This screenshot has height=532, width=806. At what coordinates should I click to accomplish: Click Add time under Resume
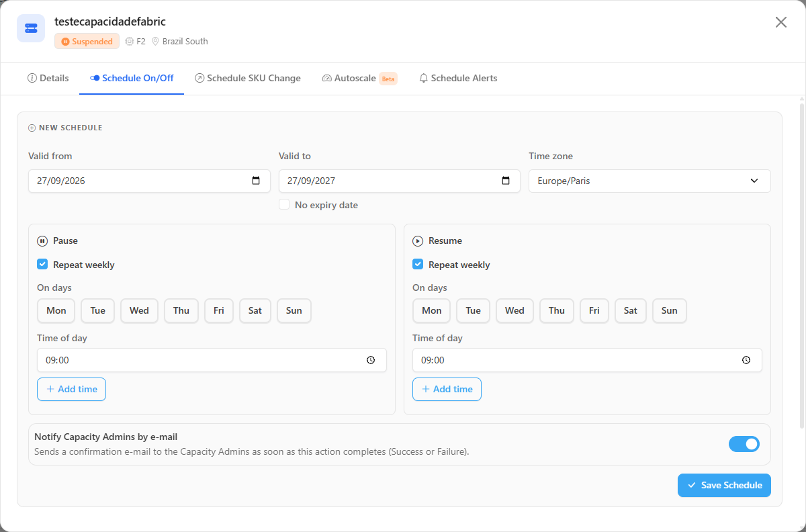coord(447,389)
